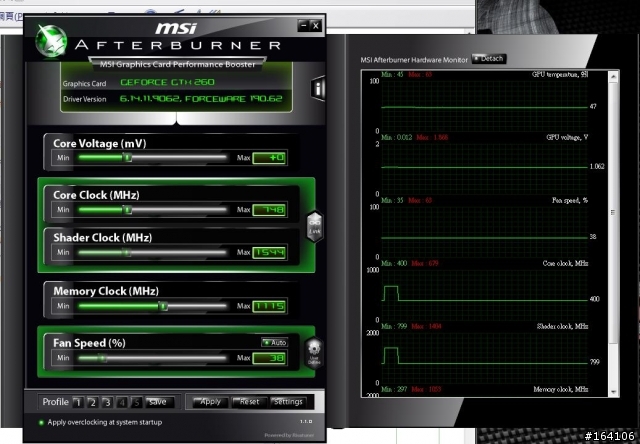Click the Core Clock value field 748

[x=269, y=210]
